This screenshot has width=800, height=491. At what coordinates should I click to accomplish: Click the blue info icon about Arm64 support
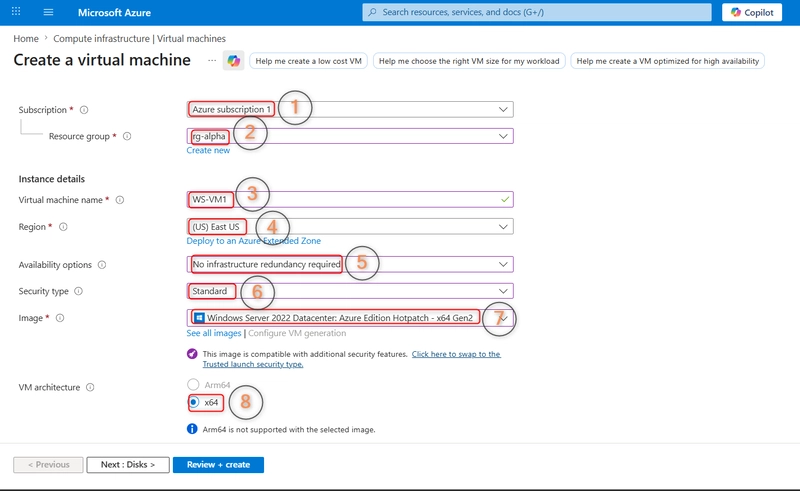(x=192, y=429)
